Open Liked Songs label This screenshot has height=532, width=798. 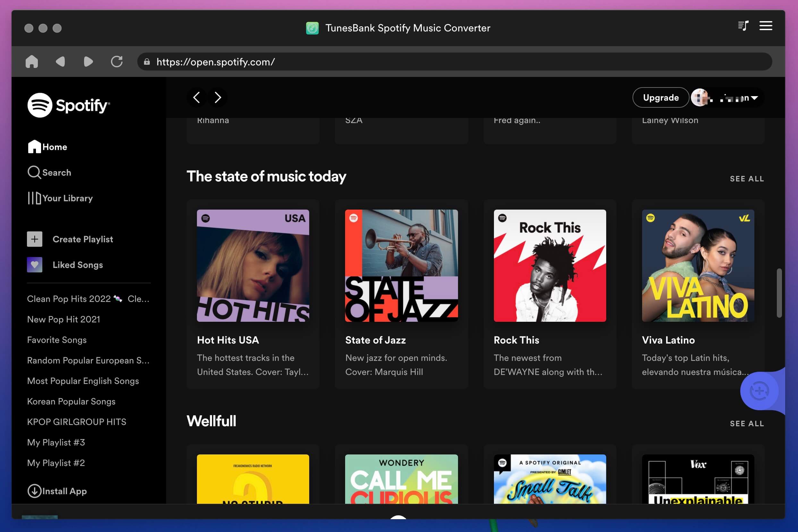pos(78,265)
